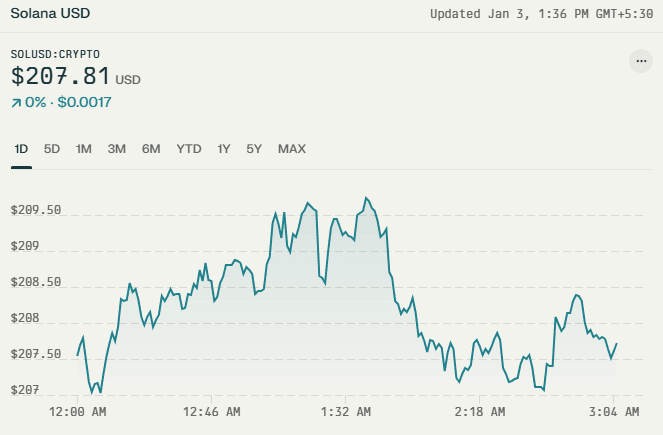Viewport: 663px width, 435px height.
Task: Switch to the 1M time range tab
Action: click(84, 149)
